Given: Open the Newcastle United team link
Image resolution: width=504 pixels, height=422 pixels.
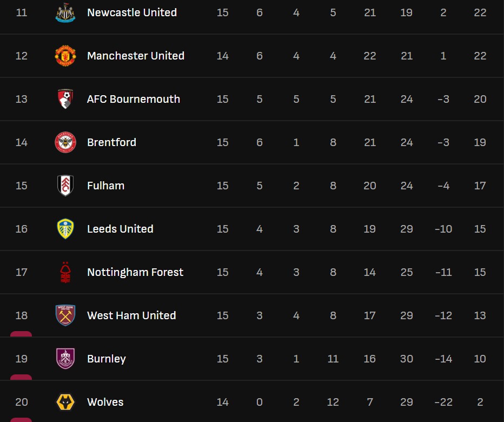Looking at the screenshot, I should [132, 12].
